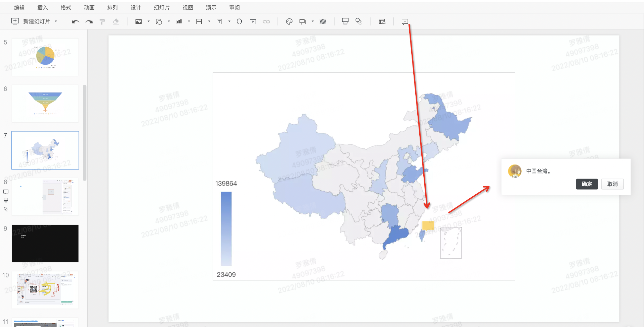
Task: Click the insert chart icon
Action: pyautogui.click(x=179, y=22)
